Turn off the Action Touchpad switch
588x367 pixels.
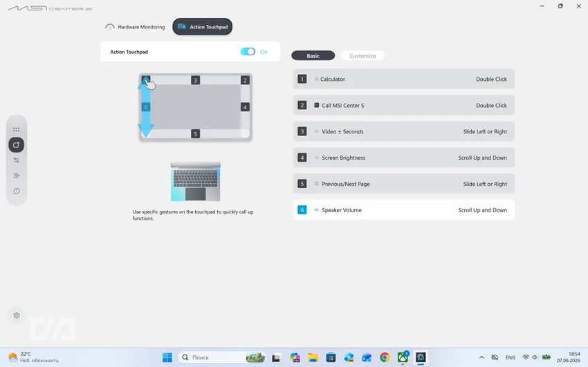pyautogui.click(x=248, y=52)
